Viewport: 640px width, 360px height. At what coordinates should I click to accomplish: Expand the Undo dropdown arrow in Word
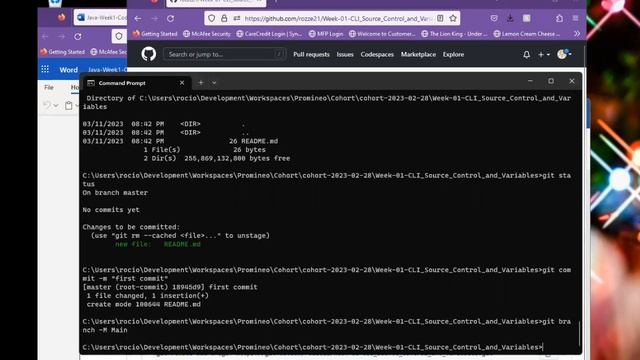pyautogui.click(x=56, y=106)
